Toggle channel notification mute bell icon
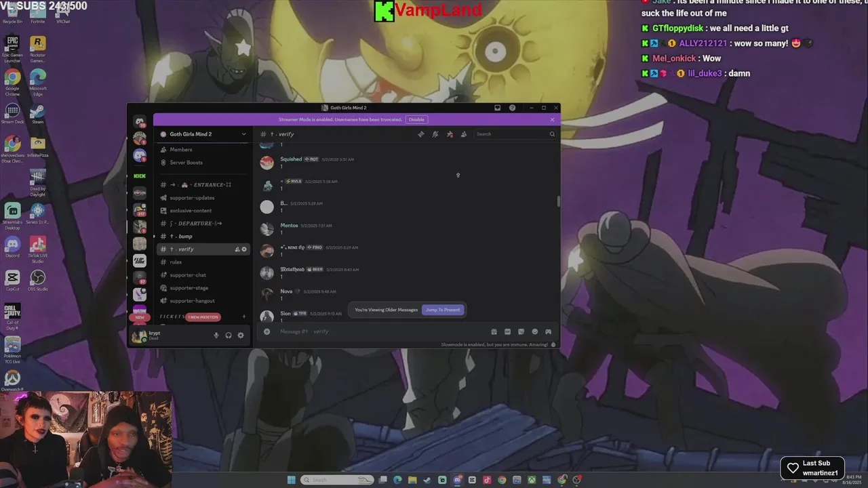Viewport: 868px width, 488px height. pyautogui.click(x=435, y=134)
